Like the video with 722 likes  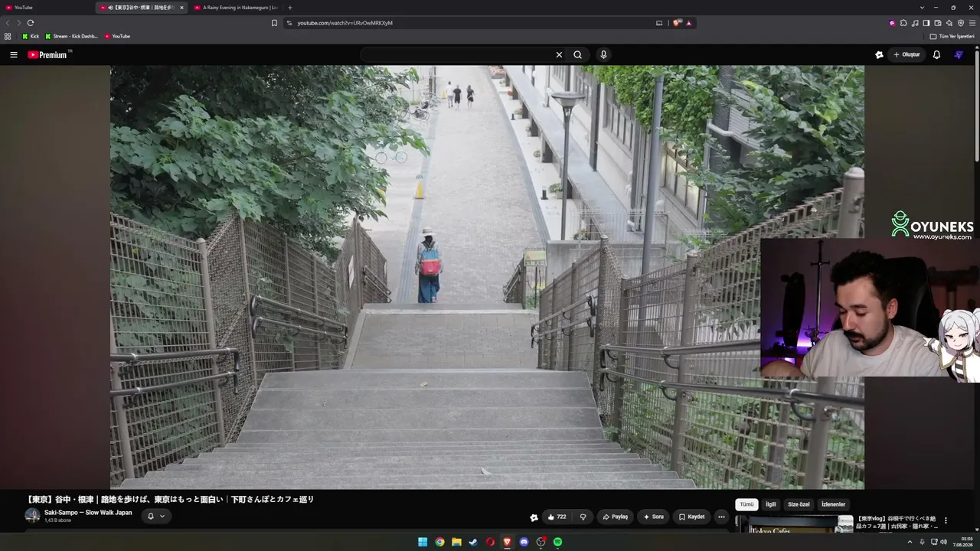pos(557,517)
